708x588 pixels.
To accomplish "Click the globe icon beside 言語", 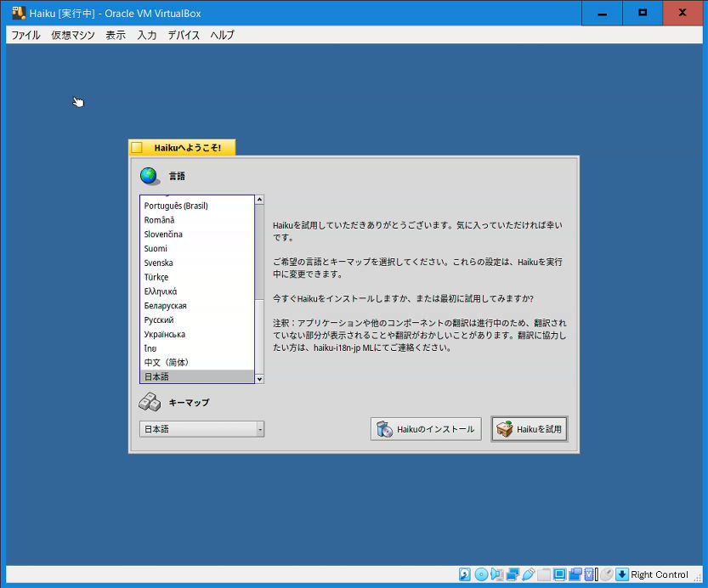I will point(150,176).
